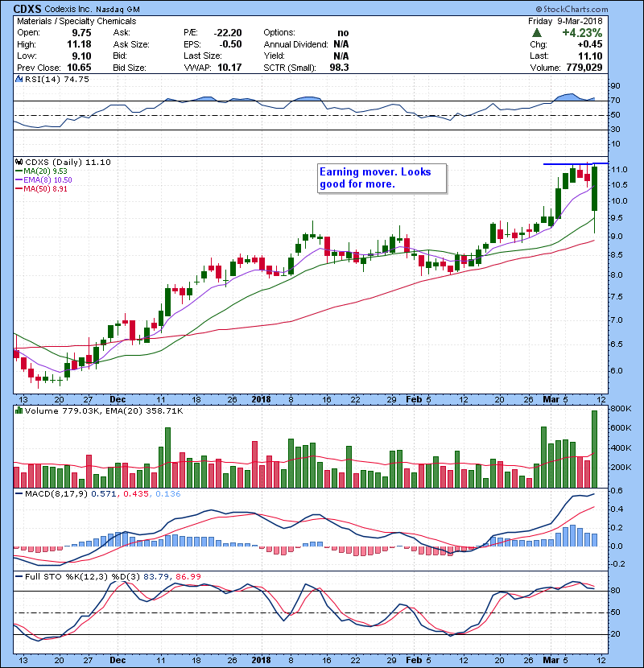Click the Mar label on bottom date axis
644x668 pixels.
pyautogui.click(x=551, y=660)
